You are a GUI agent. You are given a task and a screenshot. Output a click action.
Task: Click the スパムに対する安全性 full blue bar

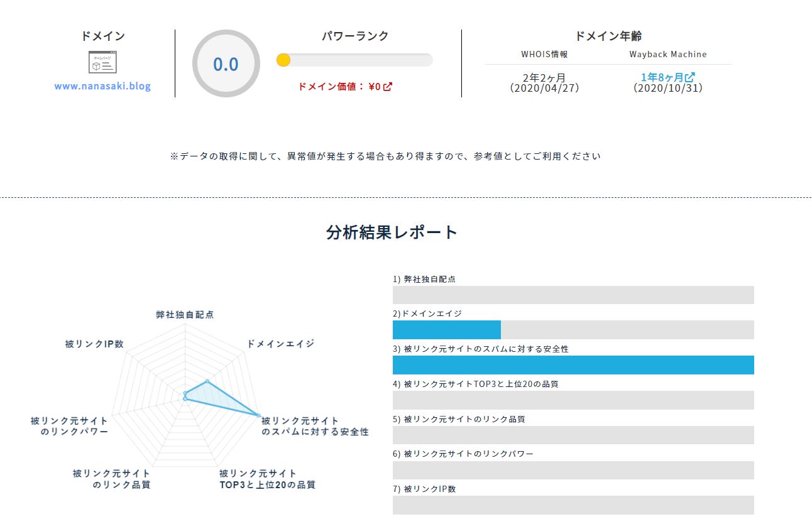[x=573, y=365]
